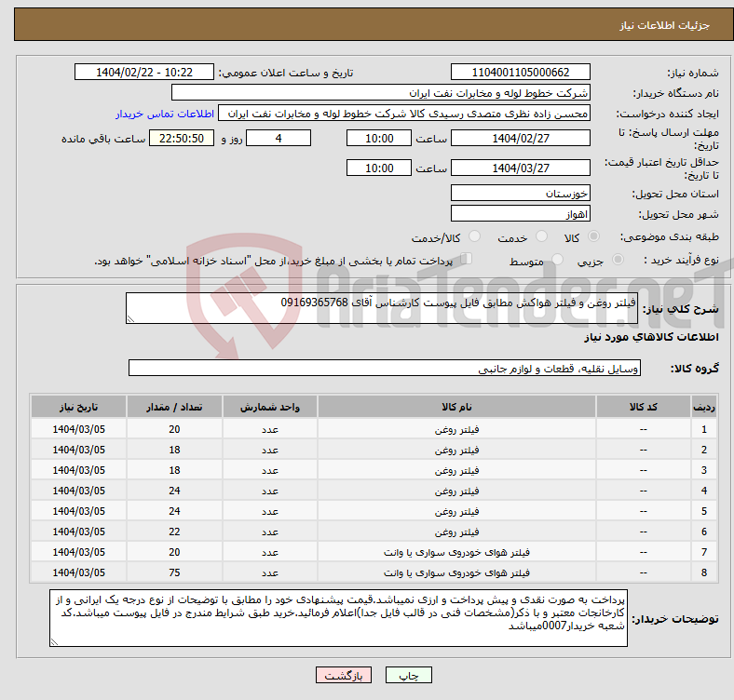Screen dimensions: 734x700
Task: Click the تعداد / مقدار column header
Action: click(x=174, y=407)
